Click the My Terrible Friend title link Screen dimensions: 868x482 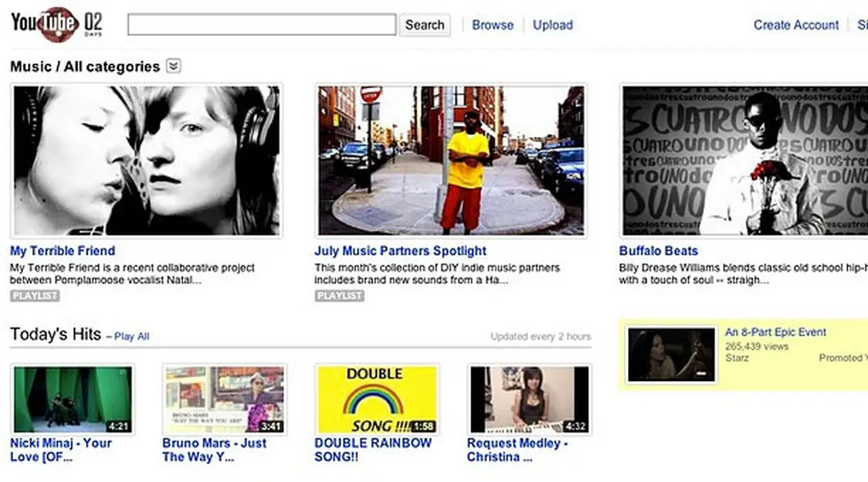62,251
